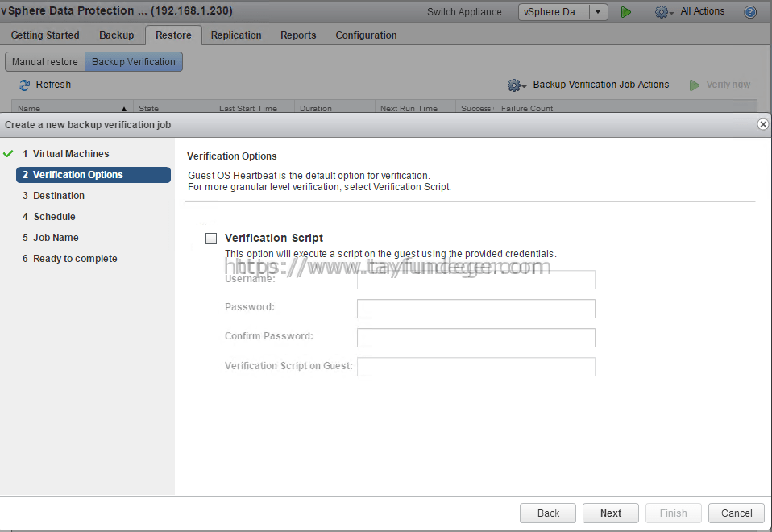Click the Success column header

[x=476, y=108]
